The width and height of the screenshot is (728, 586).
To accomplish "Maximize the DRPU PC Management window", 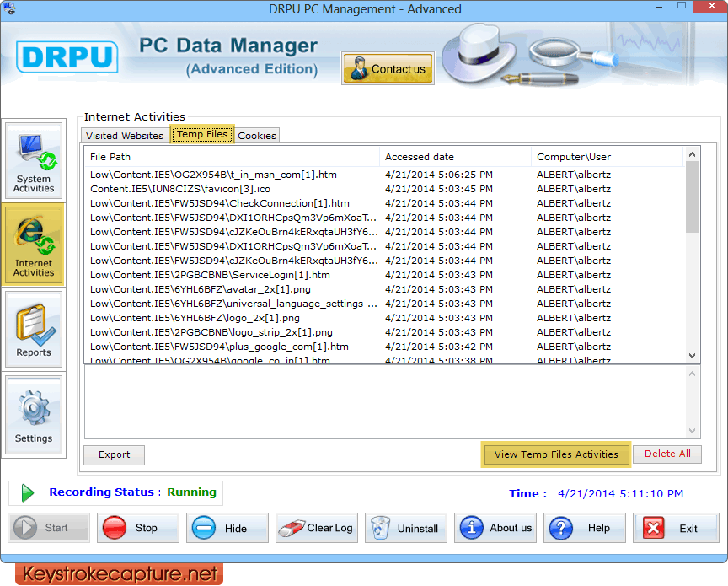I will point(681,6).
